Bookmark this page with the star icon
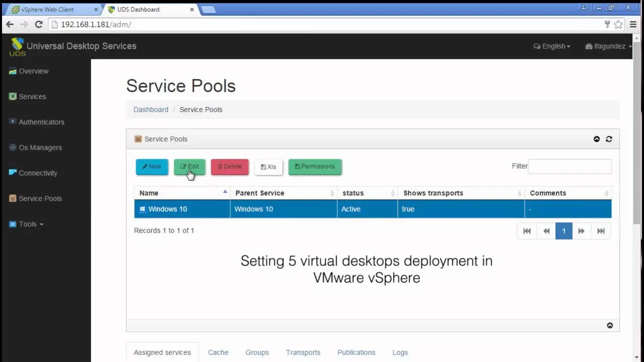The height and width of the screenshot is (362, 644). 618,24
